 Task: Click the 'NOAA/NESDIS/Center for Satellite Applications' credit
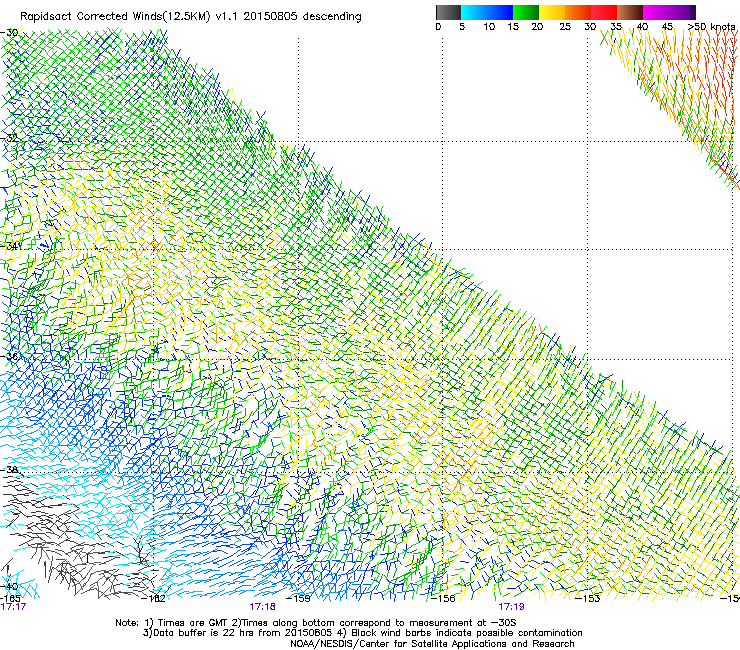point(432,644)
